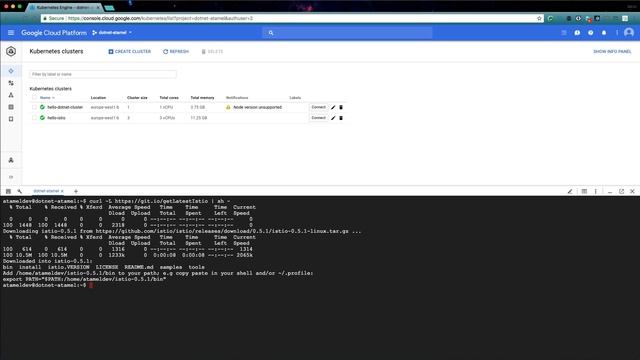Click the browser address bar URL
The width and height of the screenshot is (640, 360).
(160, 18)
